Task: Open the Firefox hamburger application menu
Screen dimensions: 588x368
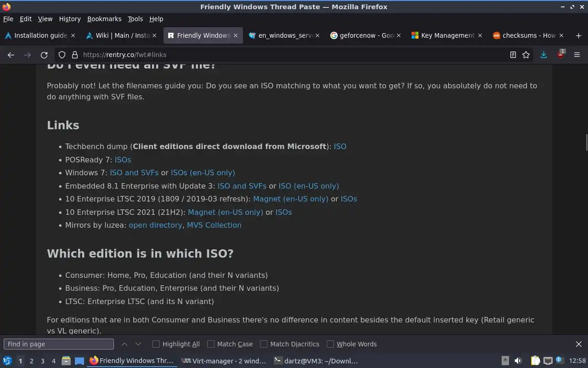Action: [x=577, y=55]
